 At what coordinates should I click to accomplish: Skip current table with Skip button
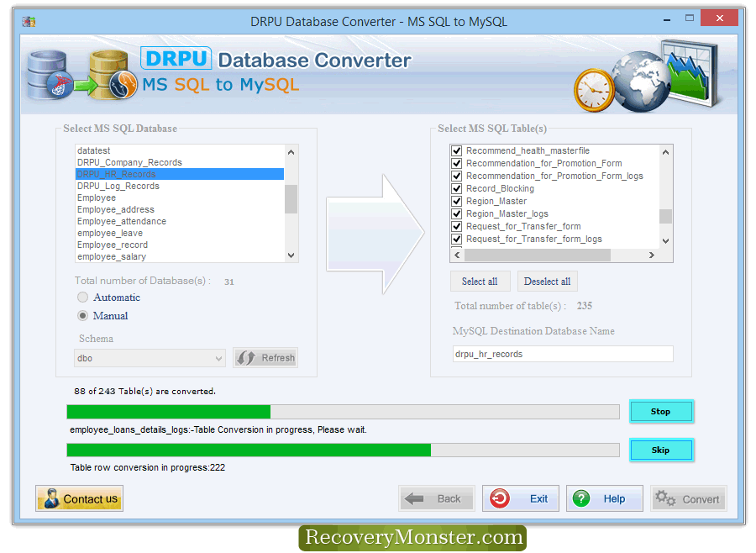point(661,450)
